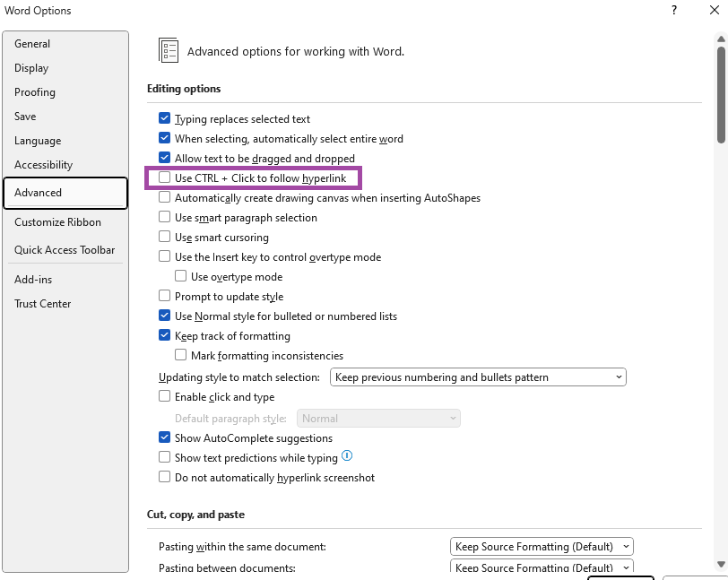Image resolution: width=728 pixels, height=580 pixels.
Task: Turn on Use smart cursoring
Action: (164, 237)
